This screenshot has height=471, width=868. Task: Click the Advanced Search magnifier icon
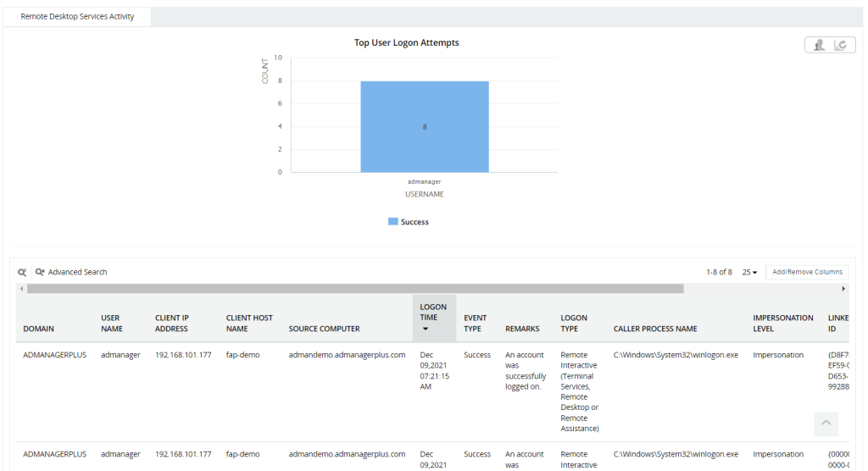pos(40,272)
